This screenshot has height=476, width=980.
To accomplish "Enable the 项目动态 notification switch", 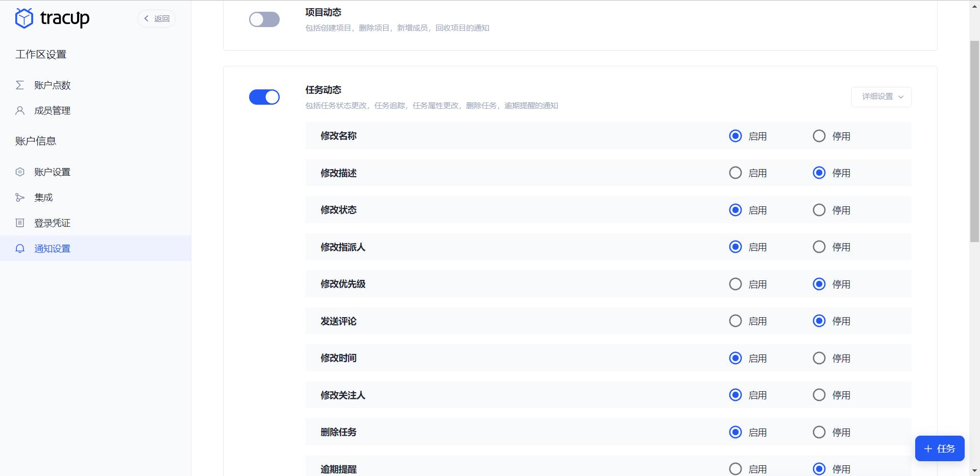I will click(264, 19).
